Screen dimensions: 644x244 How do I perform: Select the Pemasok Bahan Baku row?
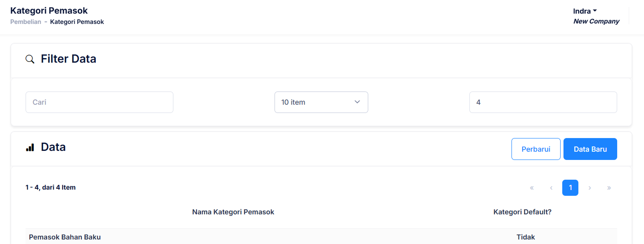point(65,237)
